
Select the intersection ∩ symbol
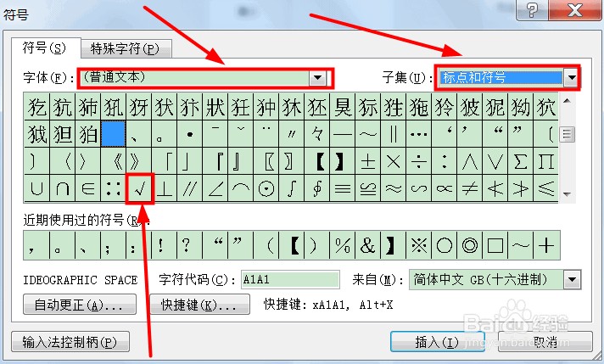point(63,188)
